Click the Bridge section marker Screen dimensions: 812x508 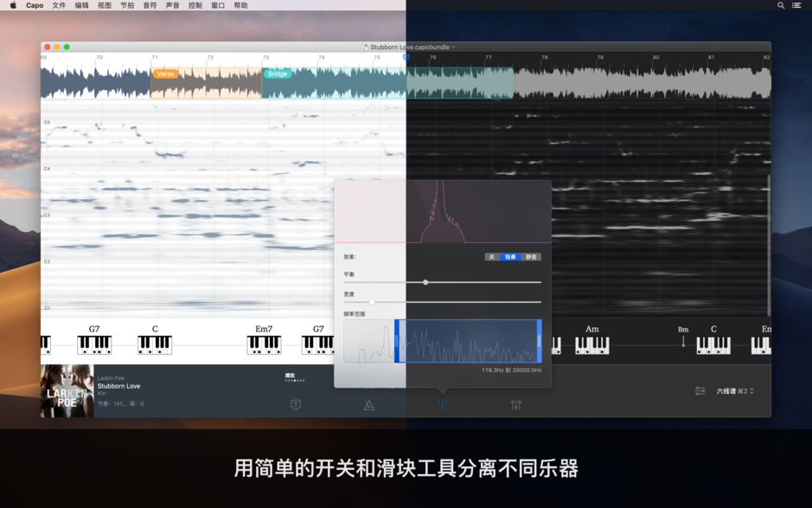[x=278, y=74]
